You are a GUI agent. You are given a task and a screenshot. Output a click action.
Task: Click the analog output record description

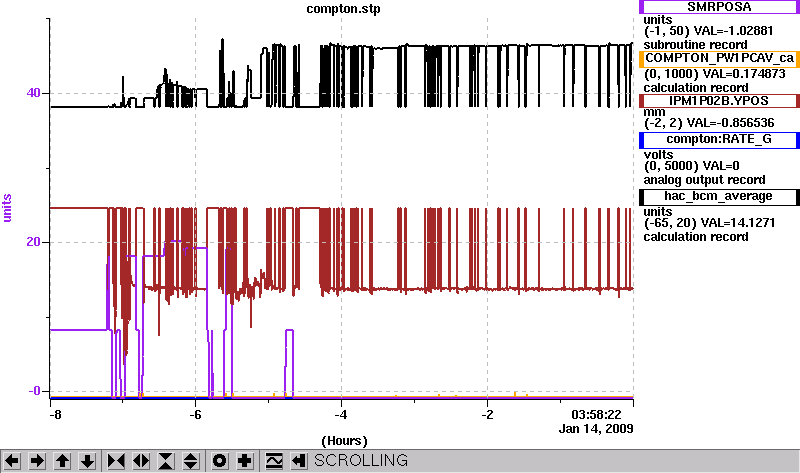coord(705,180)
